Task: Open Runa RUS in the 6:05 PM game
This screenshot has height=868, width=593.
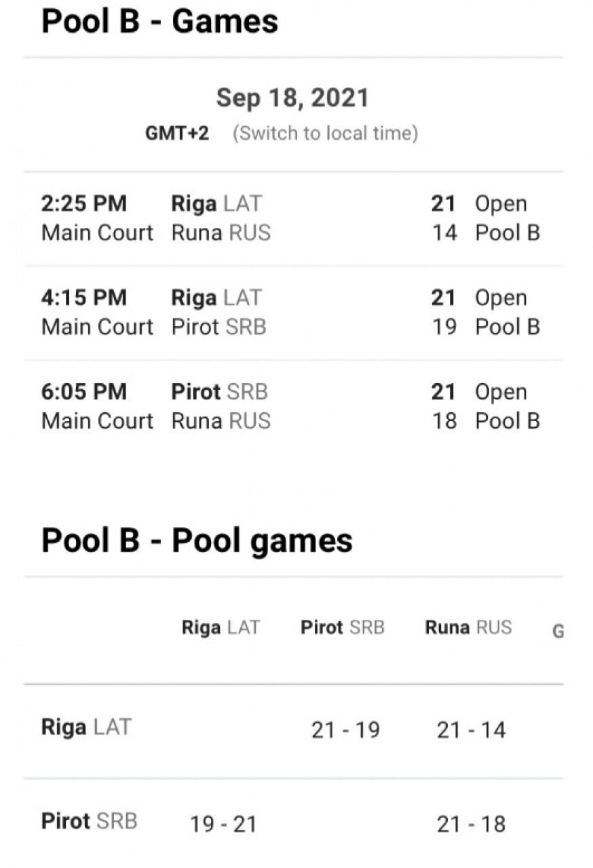Action: [x=221, y=420]
